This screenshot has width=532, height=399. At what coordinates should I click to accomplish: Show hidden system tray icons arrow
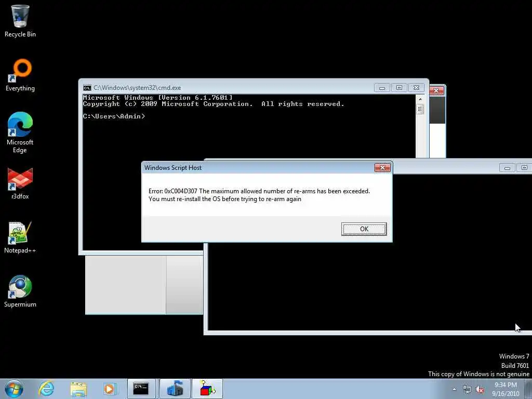[x=454, y=390]
